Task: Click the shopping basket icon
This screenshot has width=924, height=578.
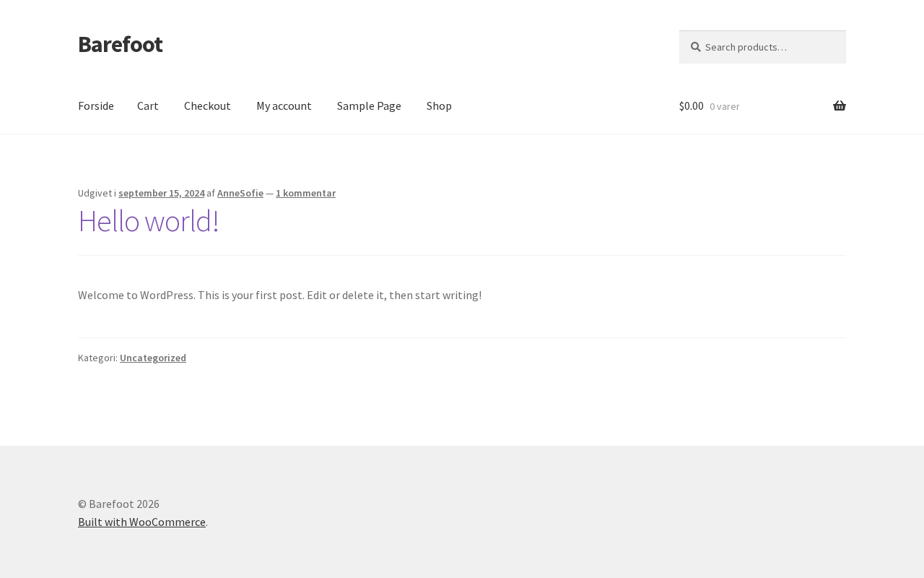Action: 839,106
